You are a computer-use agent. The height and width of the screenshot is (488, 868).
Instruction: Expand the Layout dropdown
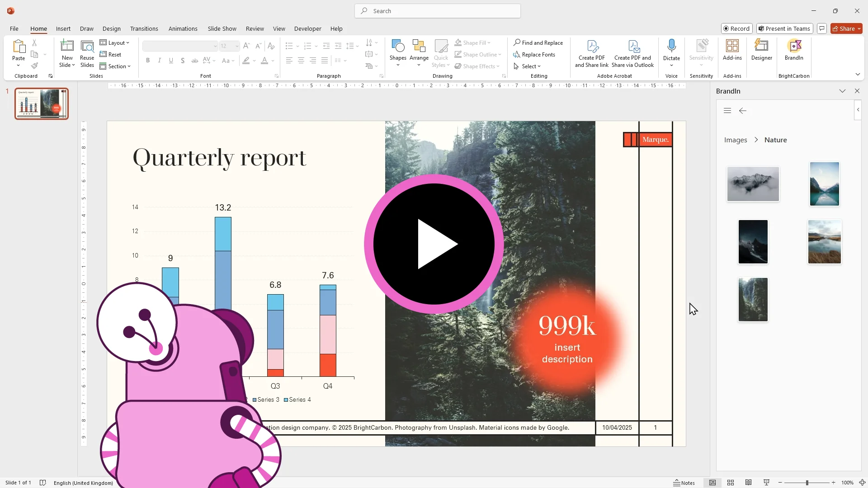click(x=115, y=43)
